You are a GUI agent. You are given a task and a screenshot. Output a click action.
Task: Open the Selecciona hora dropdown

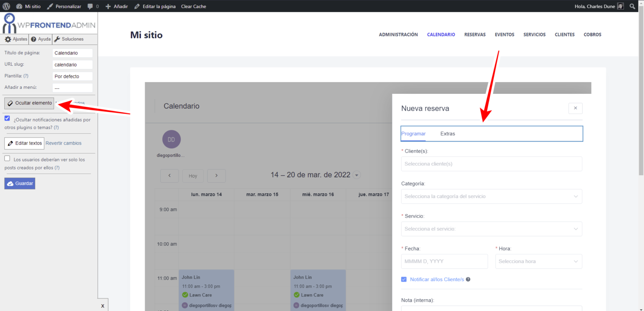(x=538, y=261)
